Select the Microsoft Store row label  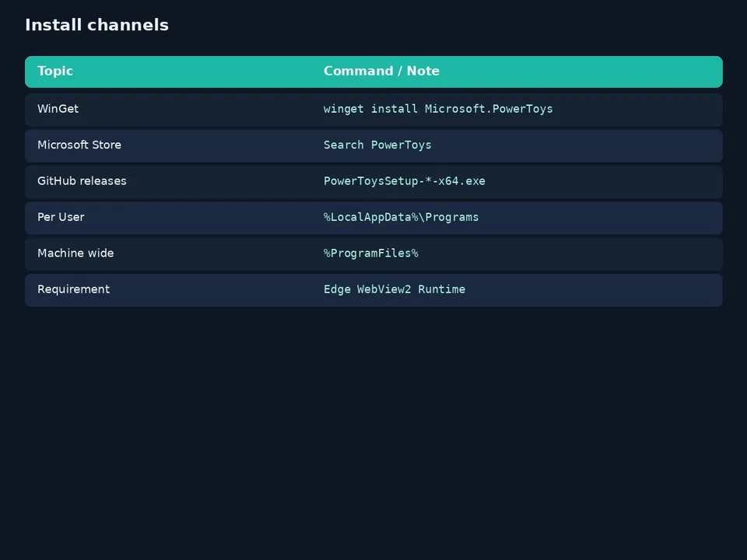click(x=79, y=145)
